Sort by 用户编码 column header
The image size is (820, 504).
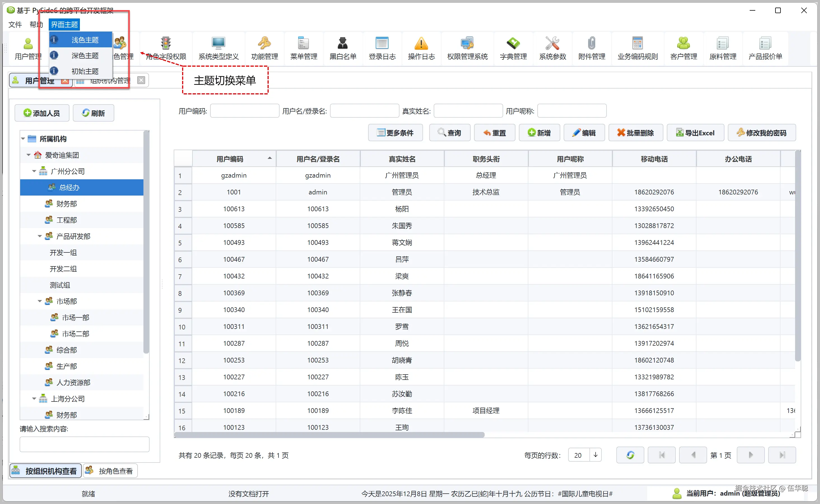pos(230,159)
